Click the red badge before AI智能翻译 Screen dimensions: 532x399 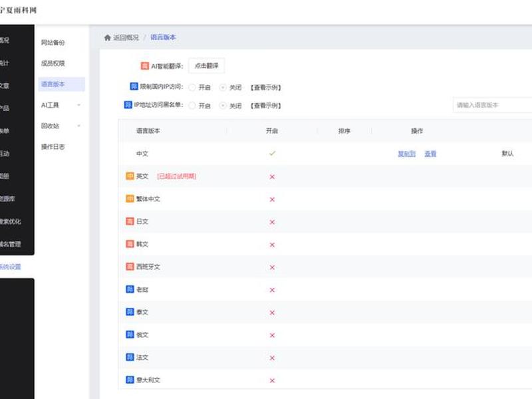click(x=145, y=66)
